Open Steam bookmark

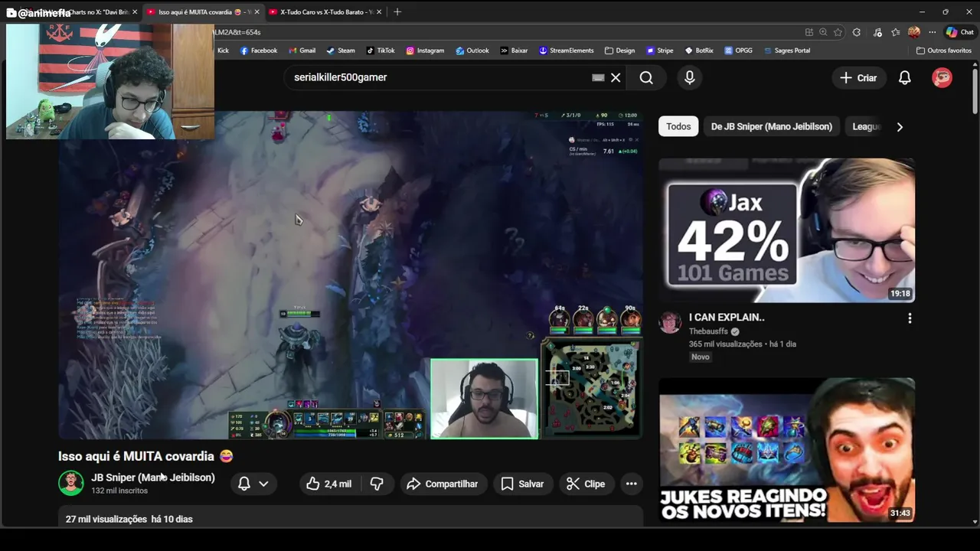click(341, 51)
